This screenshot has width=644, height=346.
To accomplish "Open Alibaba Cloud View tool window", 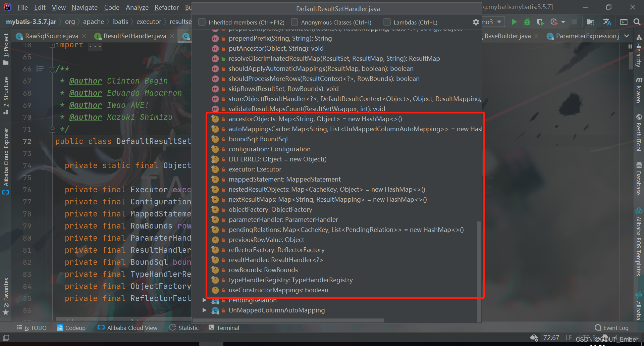I will tap(127, 328).
